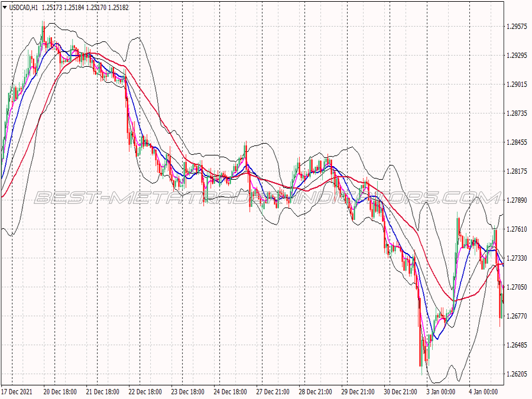Click the 1.28735 price scale label
Image resolution: width=532 pixels, height=399 pixels.
[x=517, y=113]
